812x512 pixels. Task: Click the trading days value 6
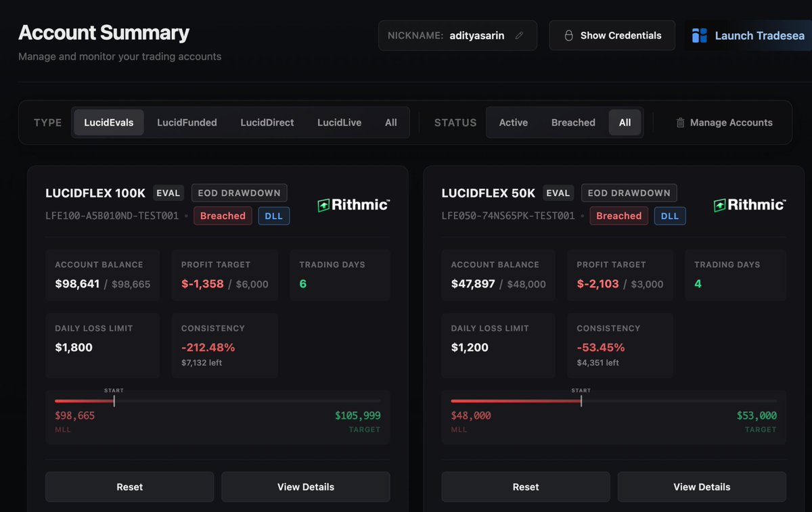point(303,284)
